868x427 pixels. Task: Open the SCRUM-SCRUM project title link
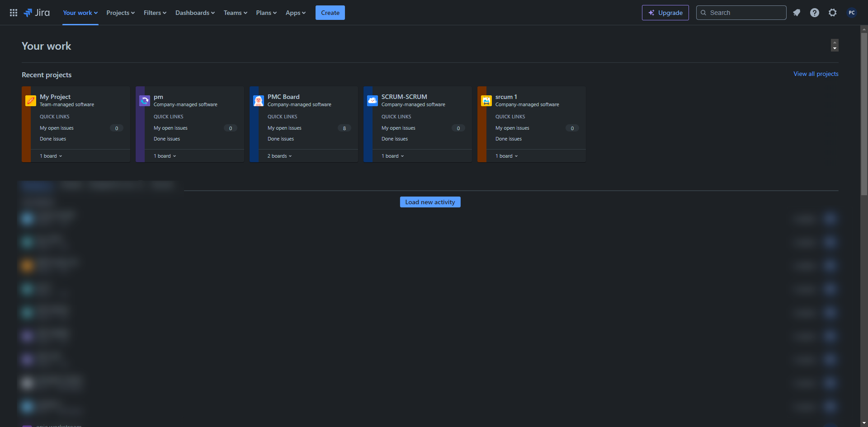404,97
